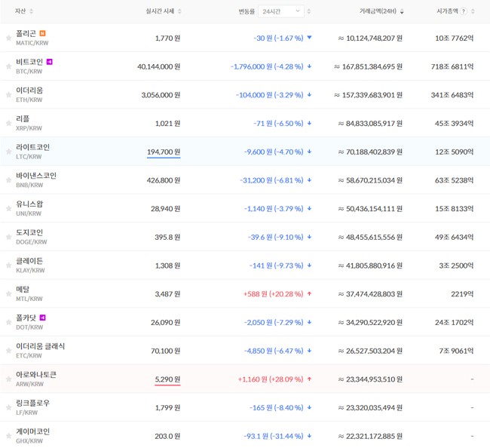Click the 자산 column header label
This screenshot has width=490, height=448.
pos(20,11)
